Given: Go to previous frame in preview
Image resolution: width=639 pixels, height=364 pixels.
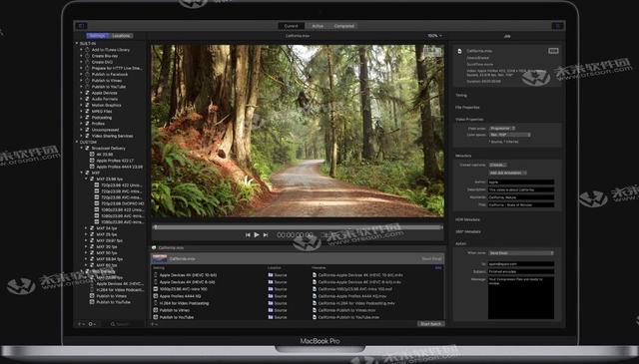Looking at the screenshot, I should click(x=248, y=235).
